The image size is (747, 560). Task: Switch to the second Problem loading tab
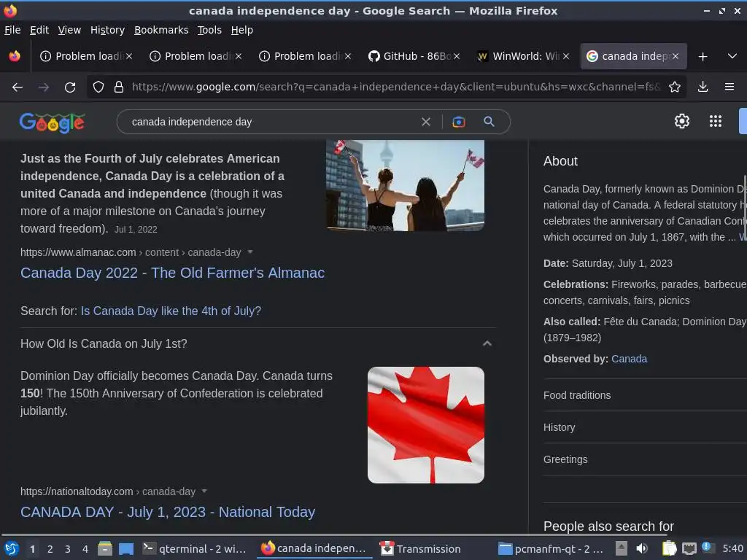[x=196, y=56]
